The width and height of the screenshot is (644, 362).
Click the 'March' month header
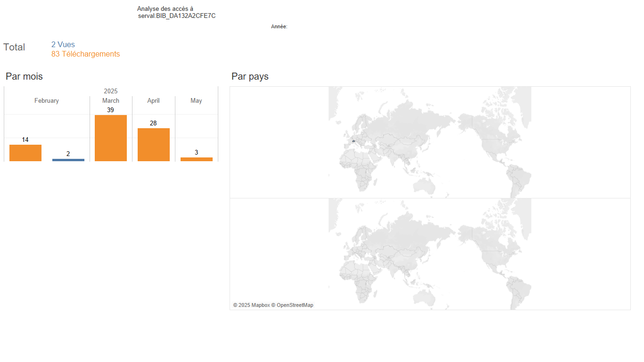pos(111,101)
